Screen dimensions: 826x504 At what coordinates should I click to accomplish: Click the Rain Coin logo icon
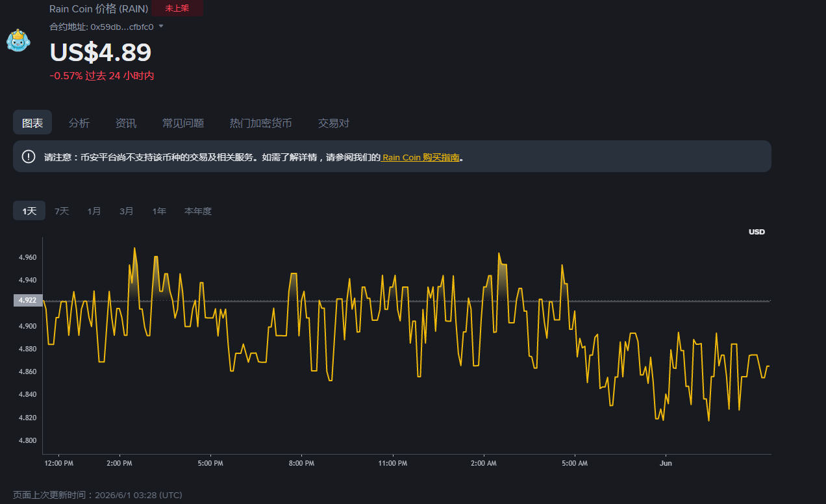(x=18, y=40)
